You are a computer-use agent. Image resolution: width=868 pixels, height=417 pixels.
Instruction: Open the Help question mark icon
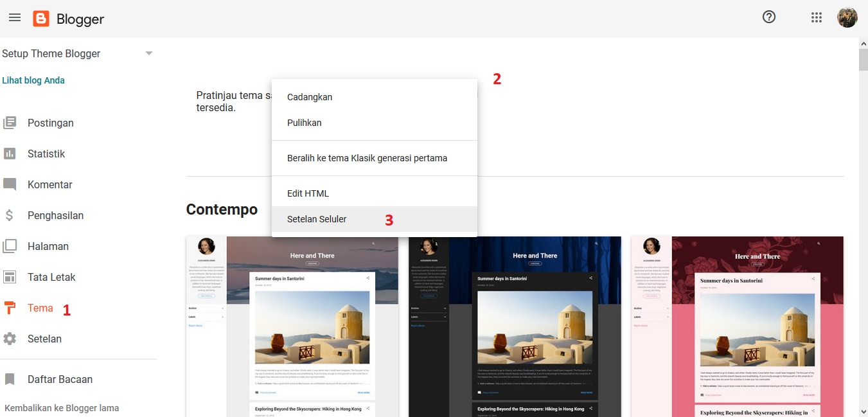pos(769,17)
